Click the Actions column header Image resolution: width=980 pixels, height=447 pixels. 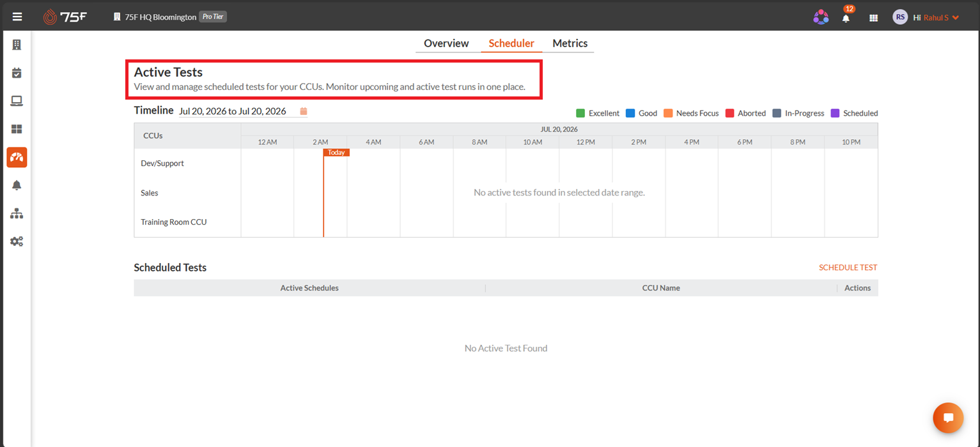[x=857, y=288]
